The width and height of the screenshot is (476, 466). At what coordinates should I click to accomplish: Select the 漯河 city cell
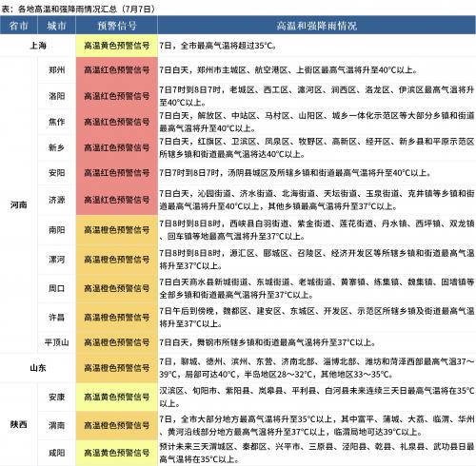pyautogui.click(x=56, y=260)
